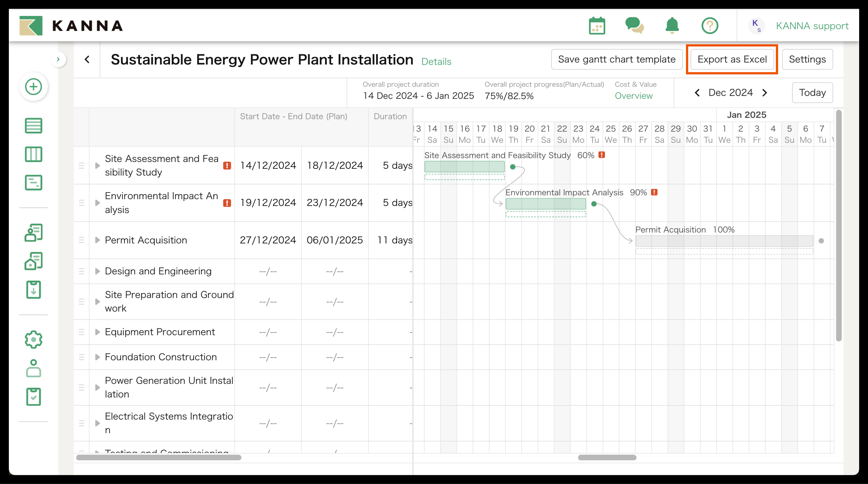868x484 pixels.
Task: Open the help question mark icon
Action: tap(710, 26)
